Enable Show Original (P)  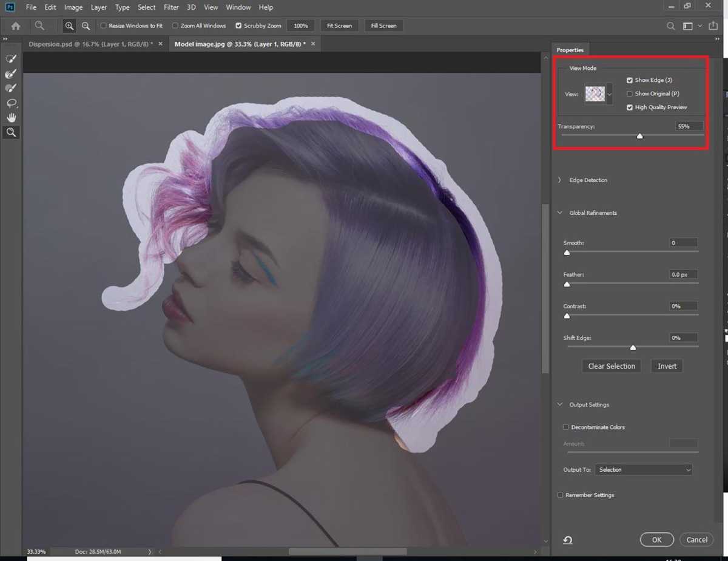coord(630,93)
